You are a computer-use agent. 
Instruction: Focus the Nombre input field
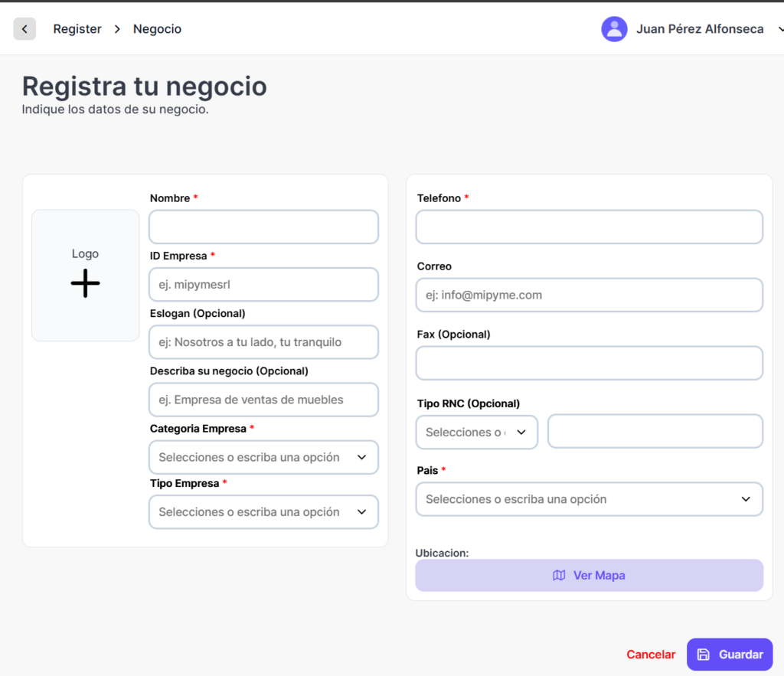point(263,227)
